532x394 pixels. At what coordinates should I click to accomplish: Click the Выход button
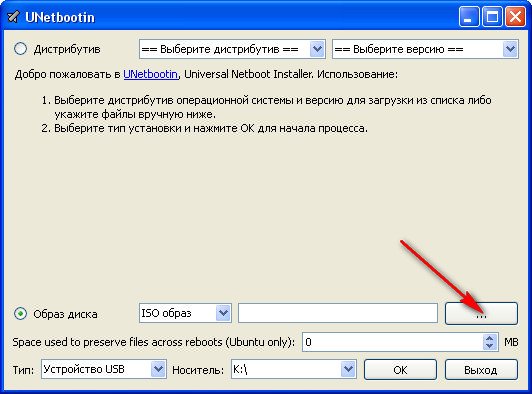point(481,370)
